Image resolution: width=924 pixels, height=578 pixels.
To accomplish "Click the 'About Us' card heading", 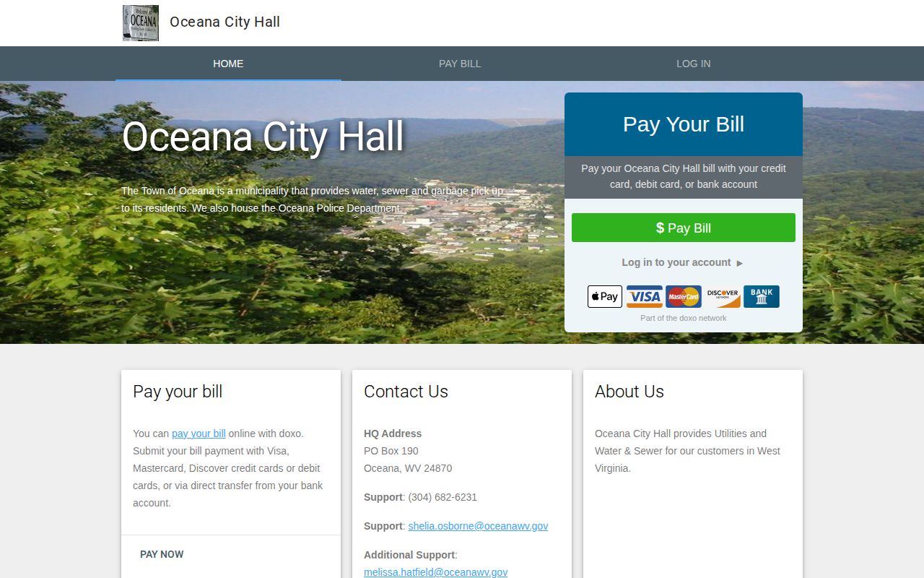I will click(x=629, y=392).
